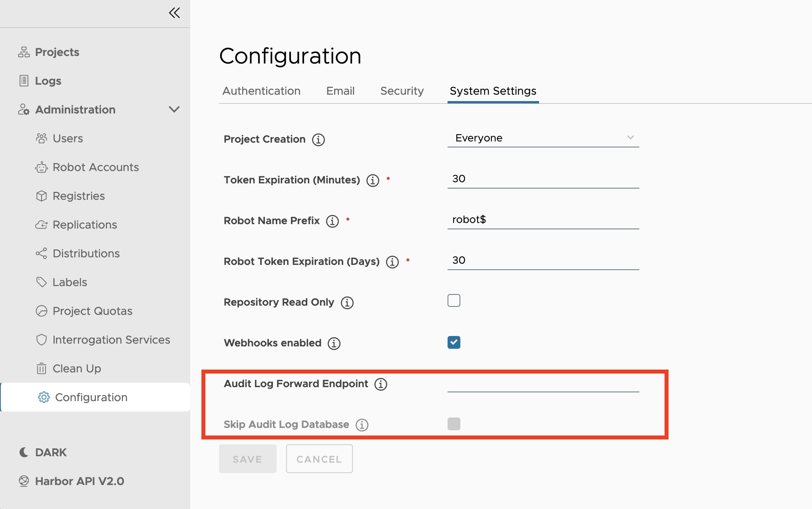Click the CANCEL button
This screenshot has height=509, width=812.
tap(319, 459)
